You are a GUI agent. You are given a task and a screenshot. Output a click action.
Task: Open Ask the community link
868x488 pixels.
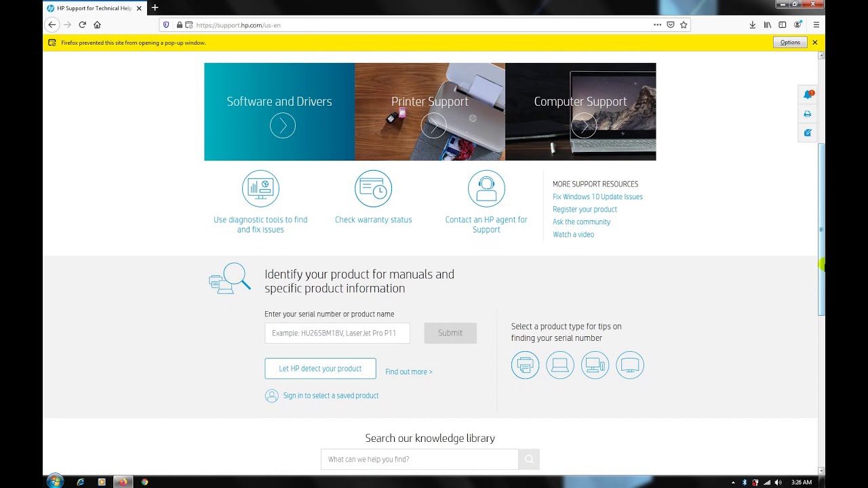tap(581, 222)
